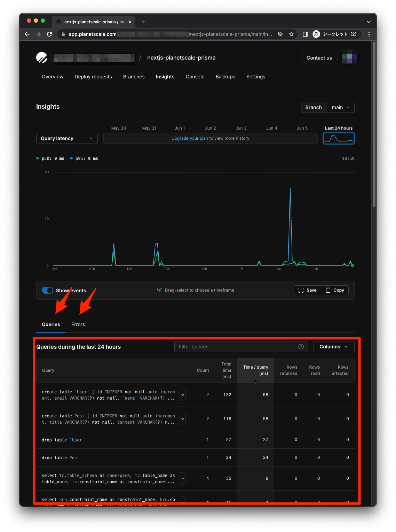Switch to the Errors tab
Viewport: 396px width, 532px height.
click(x=78, y=324)
